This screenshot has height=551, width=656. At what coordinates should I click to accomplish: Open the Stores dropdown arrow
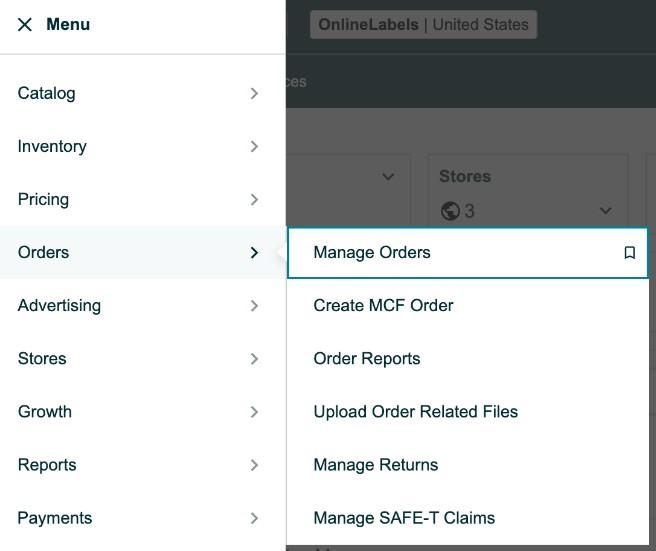click(605, 211)
